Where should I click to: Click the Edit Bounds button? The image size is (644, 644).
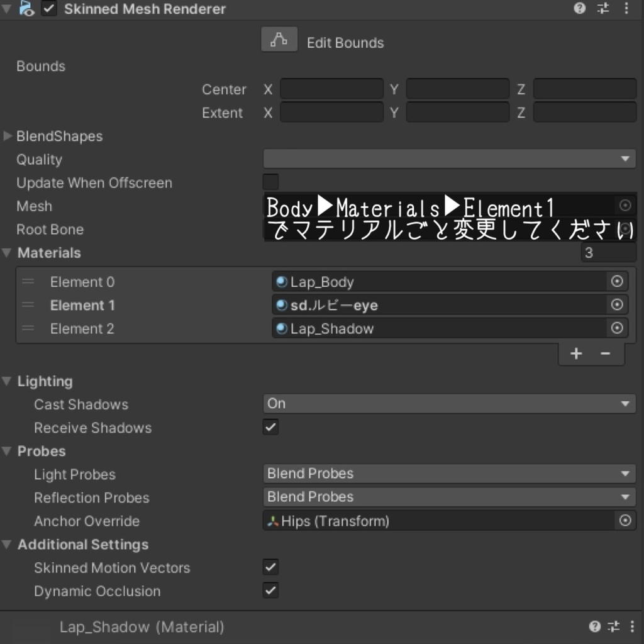click(279, 40)
